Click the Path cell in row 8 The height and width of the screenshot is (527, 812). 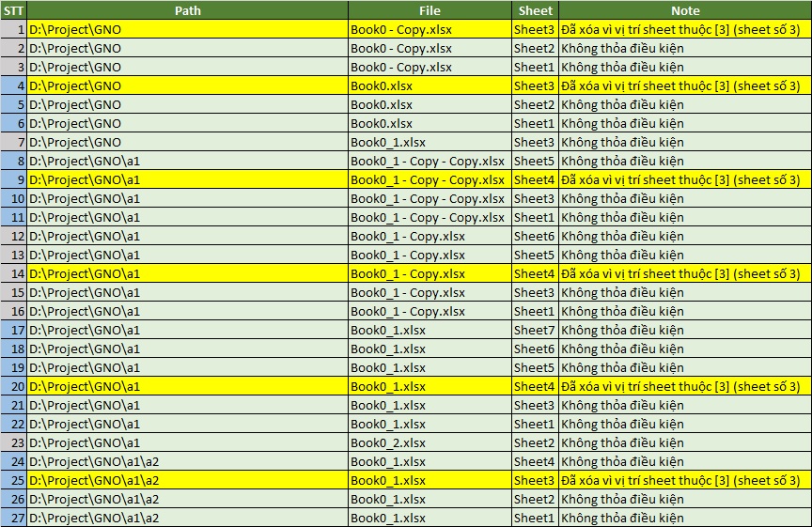click(x=187, y=161)
